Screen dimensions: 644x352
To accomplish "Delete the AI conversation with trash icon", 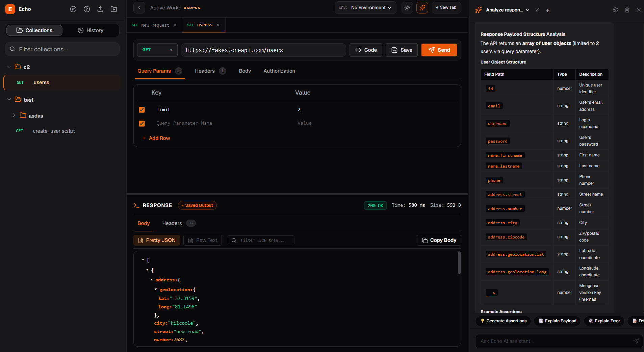I will coord(627,10).
